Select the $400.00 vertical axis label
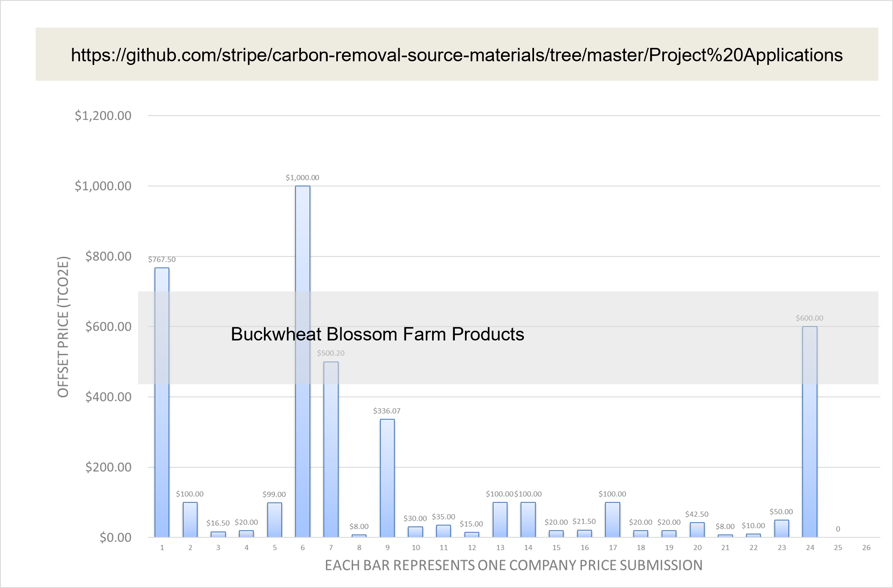The height and width of the screenshot is (588, 893). 108,397
